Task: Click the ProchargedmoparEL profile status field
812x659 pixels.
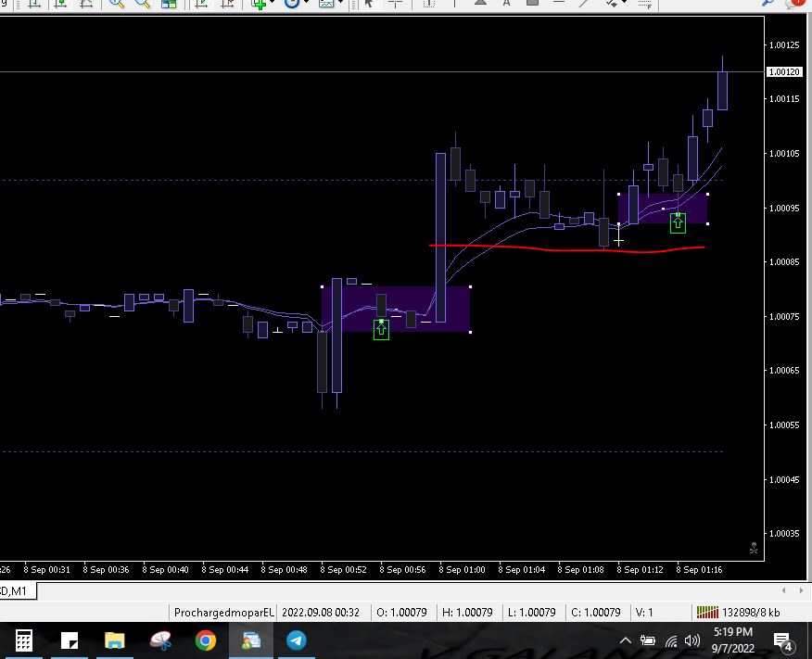Action: click(223, 613)
